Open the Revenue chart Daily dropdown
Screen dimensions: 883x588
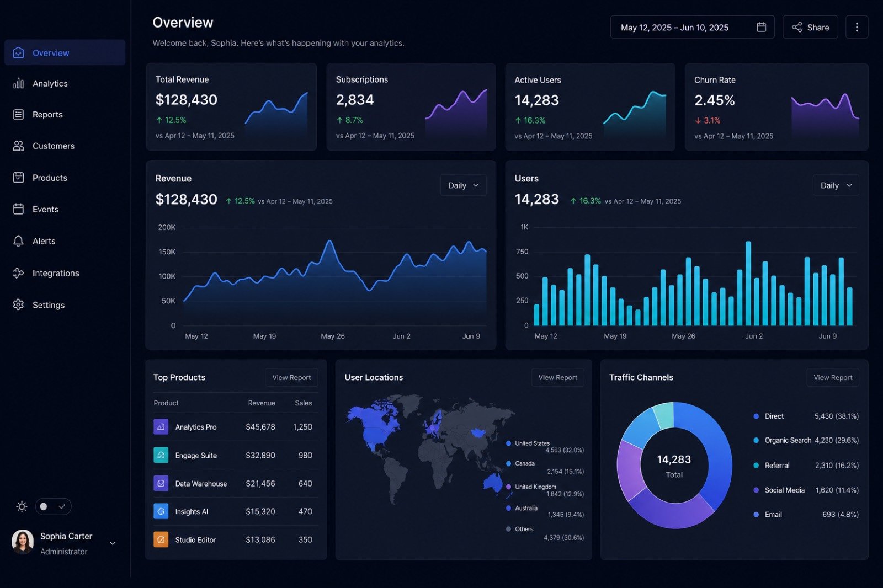(x=463, y=185)
